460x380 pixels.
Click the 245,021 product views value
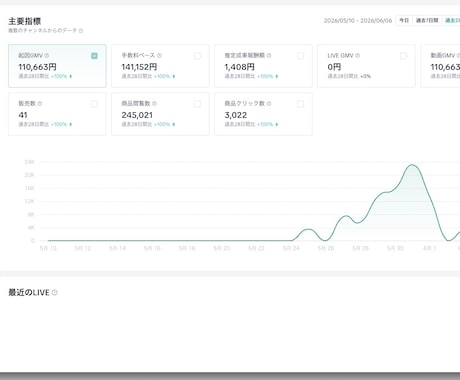coord(137,115)
